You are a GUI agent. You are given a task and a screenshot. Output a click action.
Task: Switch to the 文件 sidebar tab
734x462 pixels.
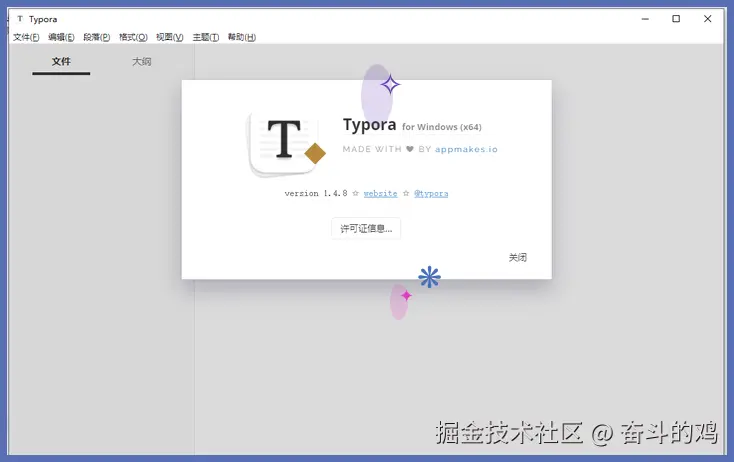tap(61, 62)
